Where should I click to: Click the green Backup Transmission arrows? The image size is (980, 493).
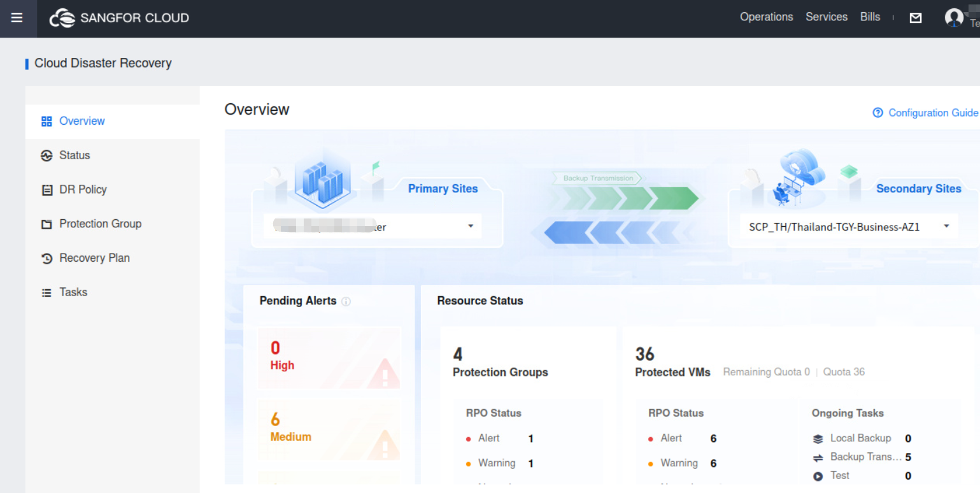point(627,199)
